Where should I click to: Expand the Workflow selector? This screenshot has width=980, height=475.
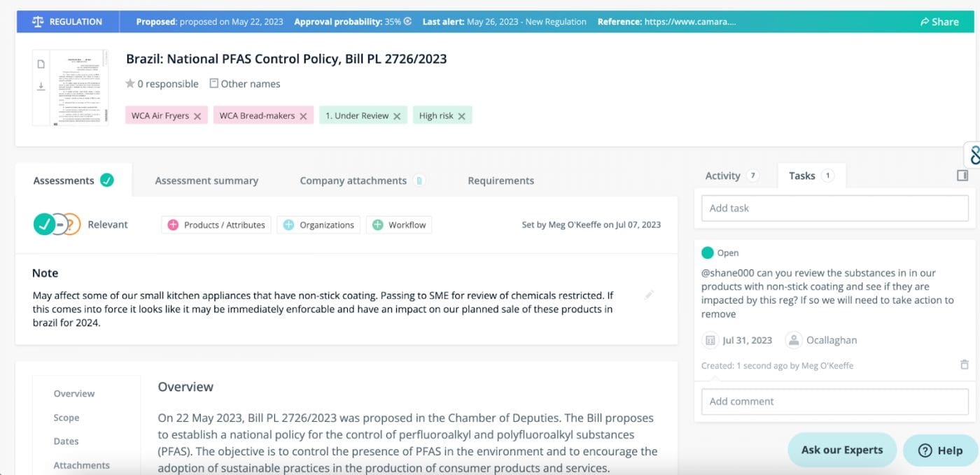point(377,225)
